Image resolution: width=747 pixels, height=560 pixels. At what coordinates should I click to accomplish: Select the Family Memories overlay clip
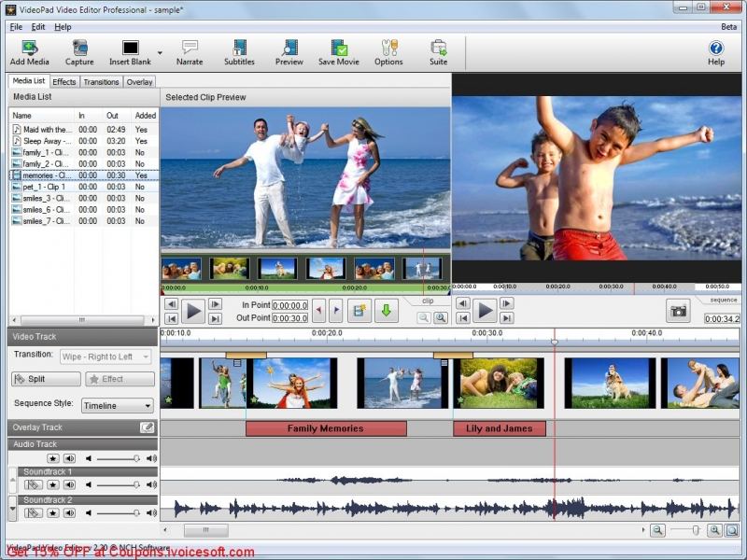click(326, 428)
